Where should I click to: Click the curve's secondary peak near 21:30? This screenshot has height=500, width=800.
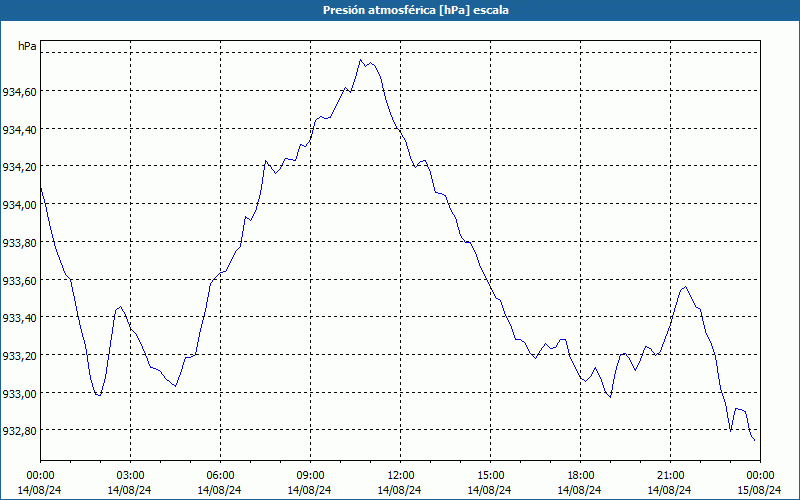click(685, 287)
